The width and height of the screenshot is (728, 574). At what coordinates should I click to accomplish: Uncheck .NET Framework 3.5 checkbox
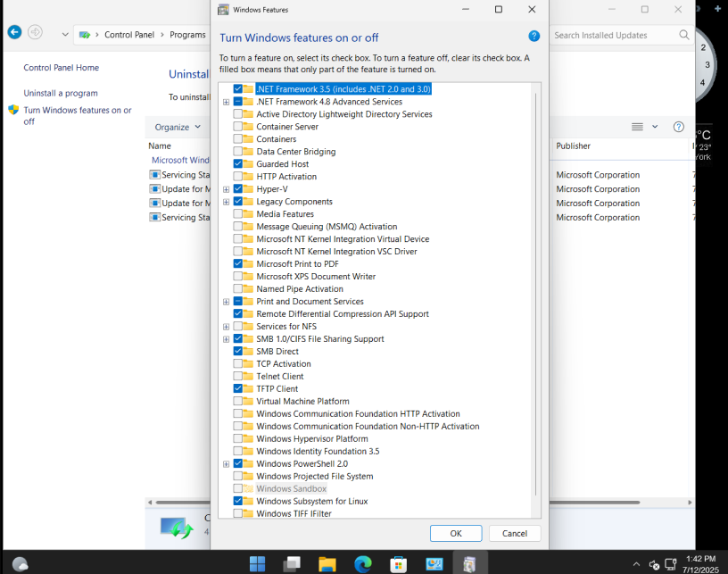pyautogui.click(x=237, y=88)
